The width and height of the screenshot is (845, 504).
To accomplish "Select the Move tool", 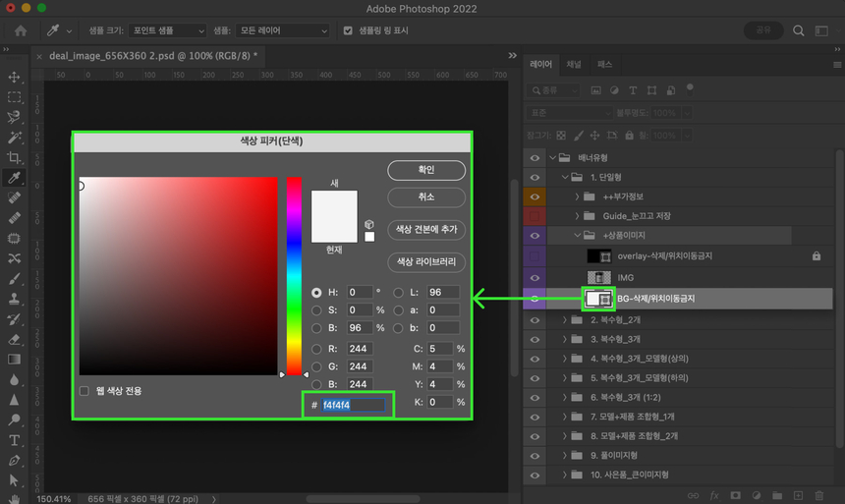I will click(x=14, y=77).
